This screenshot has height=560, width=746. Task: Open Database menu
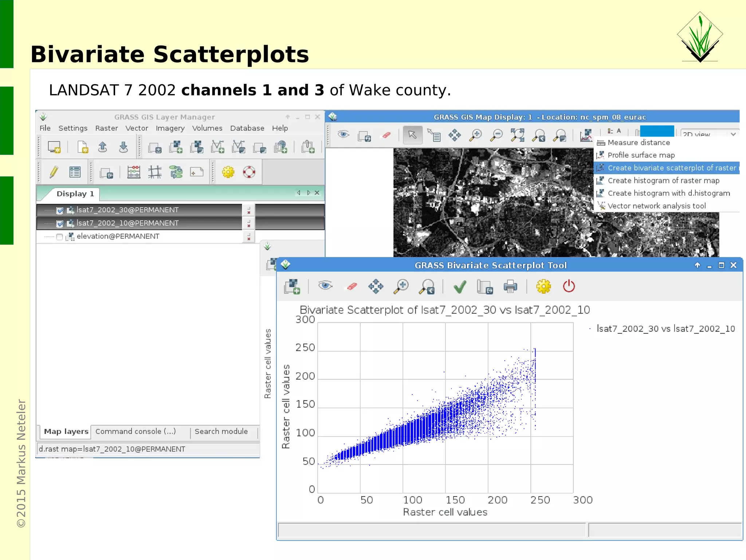point(247,128)
